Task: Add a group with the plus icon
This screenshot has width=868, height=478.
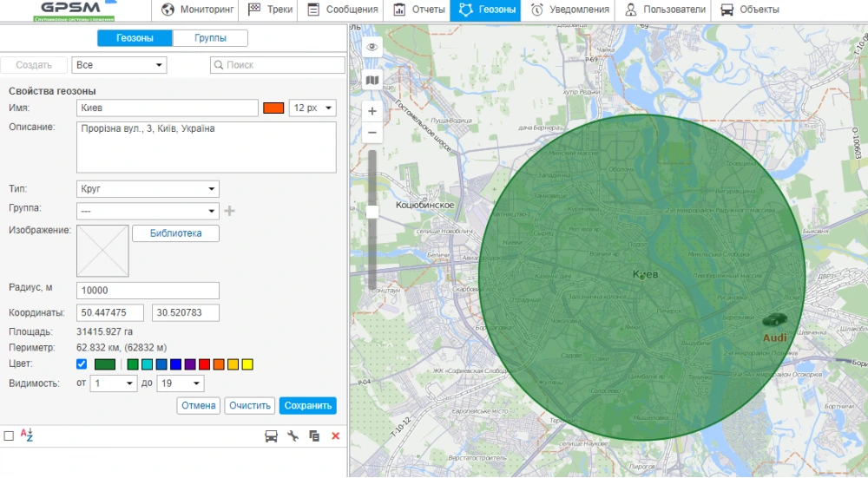Action: [x=229, y=211]
